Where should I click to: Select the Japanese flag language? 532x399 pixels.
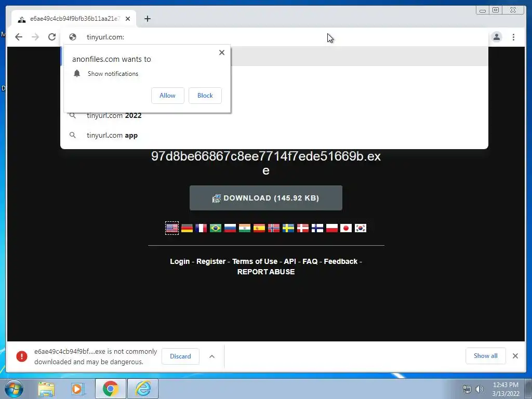[346, 228]
